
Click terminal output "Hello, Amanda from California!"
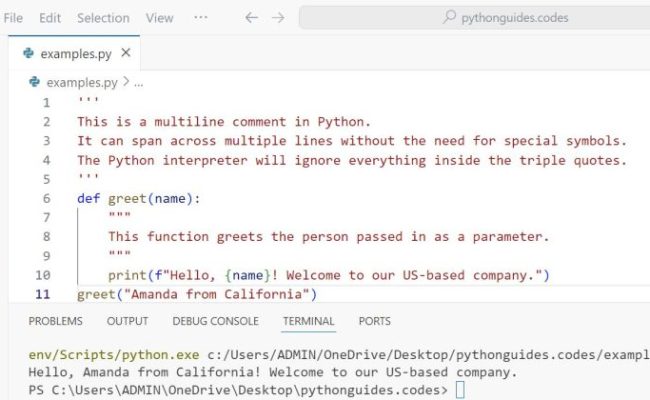tap(144, 372)
